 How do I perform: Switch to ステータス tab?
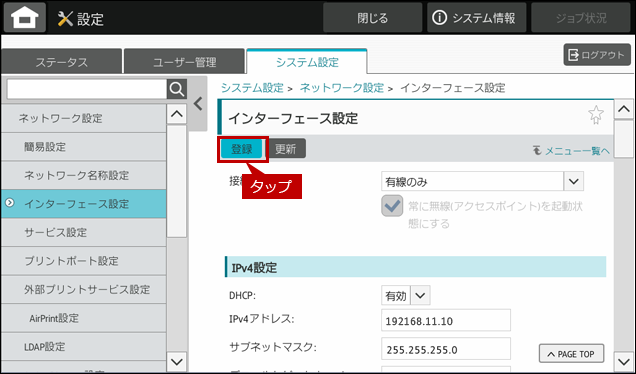[62, 62]
